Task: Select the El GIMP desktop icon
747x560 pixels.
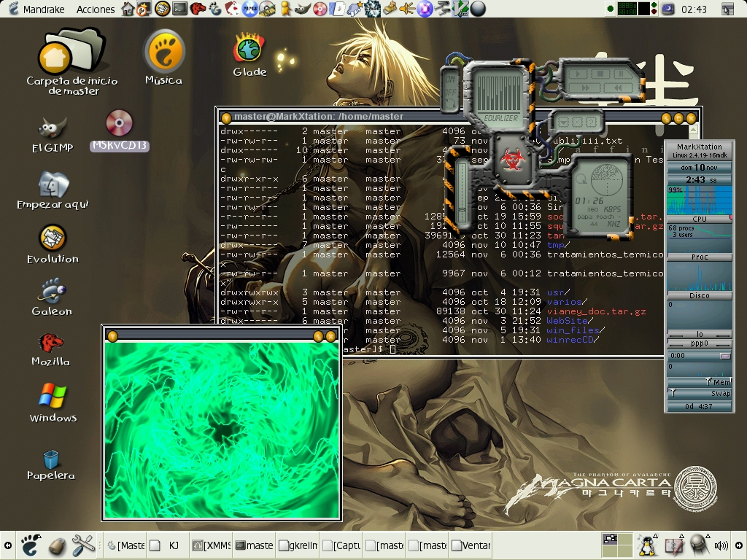Action: (x=53, y=134)
